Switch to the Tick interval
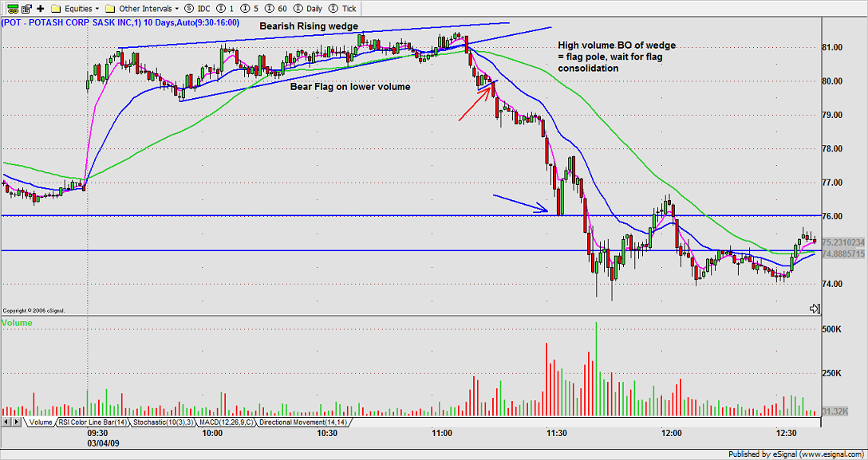 (x=343, y=9)
